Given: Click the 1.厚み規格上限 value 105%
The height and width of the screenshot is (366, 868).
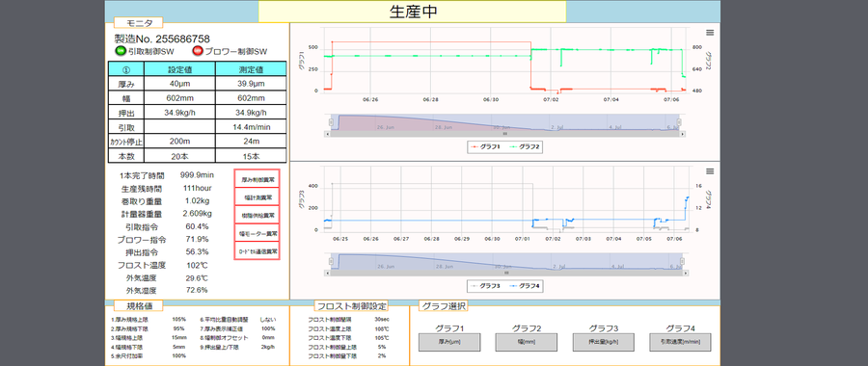Looking at the screenshot, I should point(178,319).
